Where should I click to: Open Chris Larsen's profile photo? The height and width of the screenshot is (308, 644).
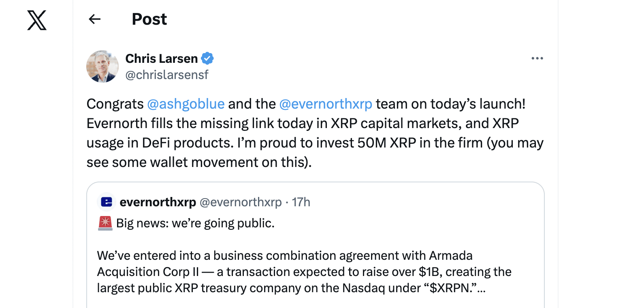pyautogui.click(x=102, y=66)
